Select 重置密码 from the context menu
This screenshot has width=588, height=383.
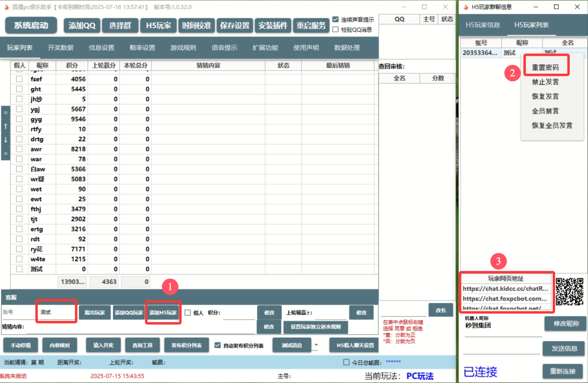(x=545, y=67)
